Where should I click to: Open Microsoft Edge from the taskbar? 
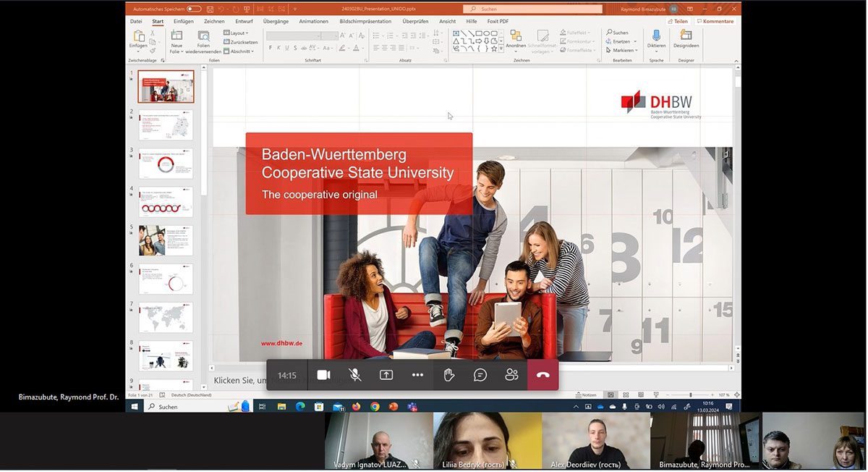tap(300, 407)
